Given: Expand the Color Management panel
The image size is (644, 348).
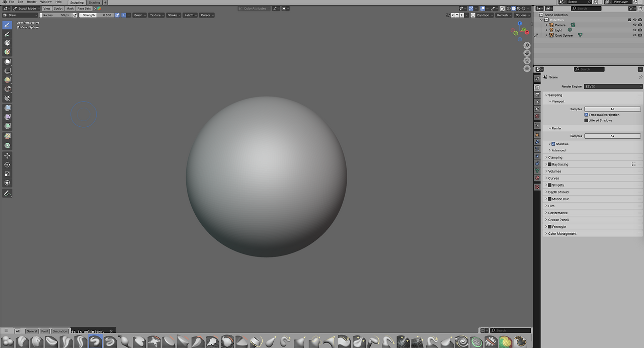Looking at the screenshot, I should 562,234.
